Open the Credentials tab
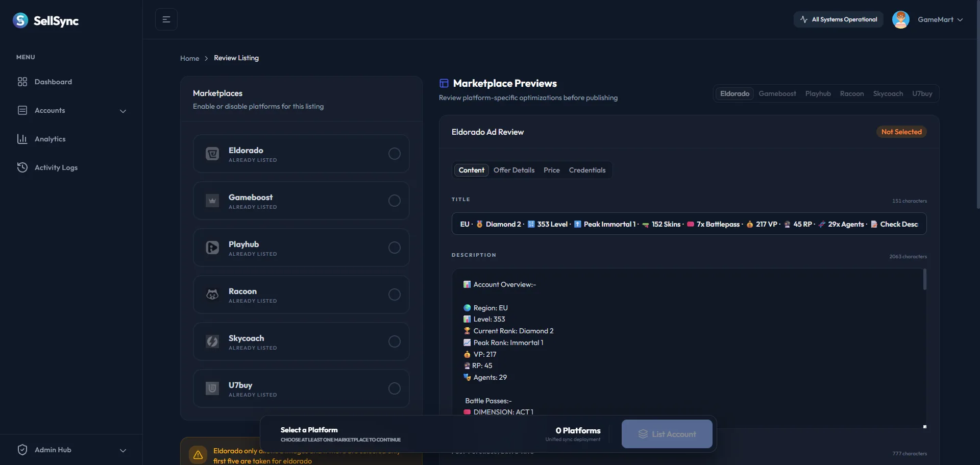Viewport: 980px width, 465px height. point(587,170)
